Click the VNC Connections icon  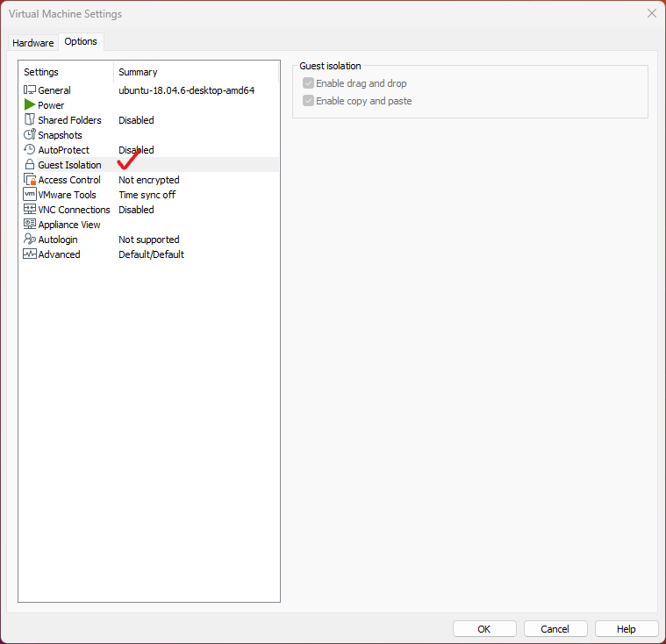coord(29,209)
